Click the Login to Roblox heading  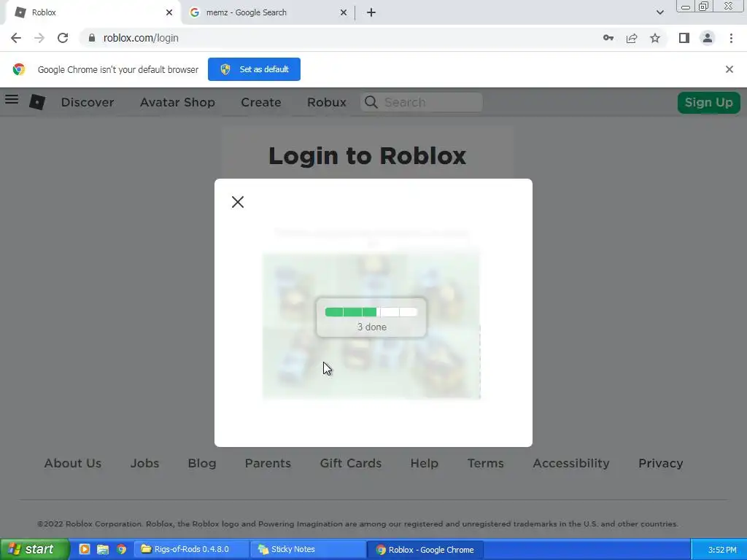(x=367, y=156)
